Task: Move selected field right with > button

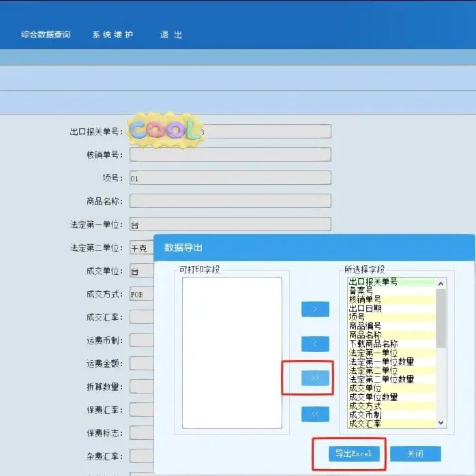Action: (315, 309)
